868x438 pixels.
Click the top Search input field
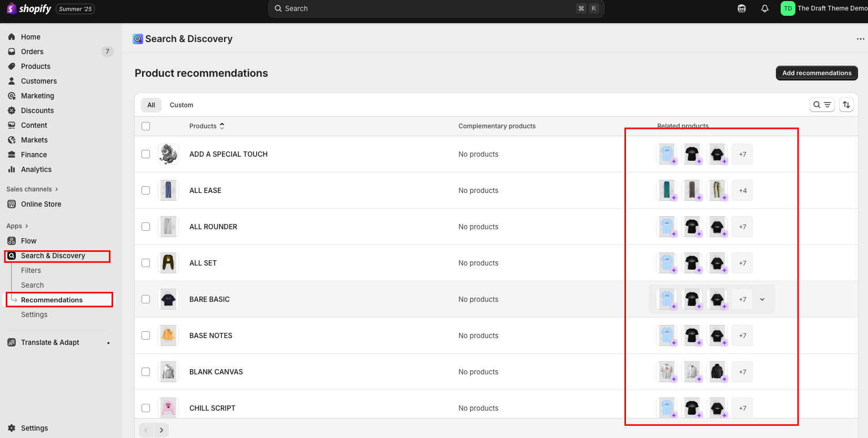pyautogui.click(x=436, y=8)
